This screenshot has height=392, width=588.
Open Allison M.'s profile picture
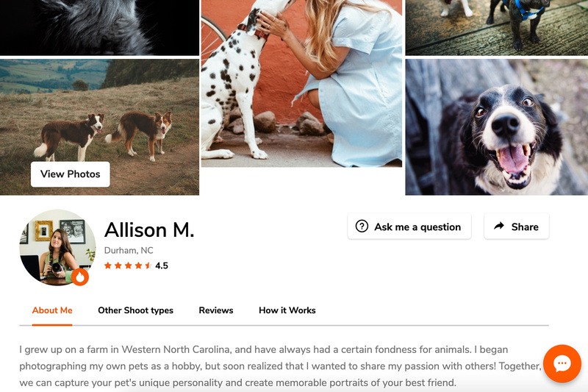[57, 248]
